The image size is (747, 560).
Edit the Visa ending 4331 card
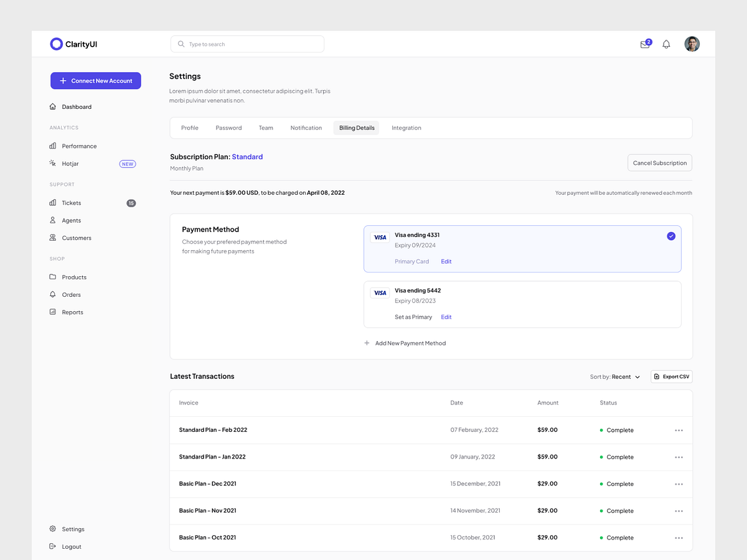coord(446,261)
